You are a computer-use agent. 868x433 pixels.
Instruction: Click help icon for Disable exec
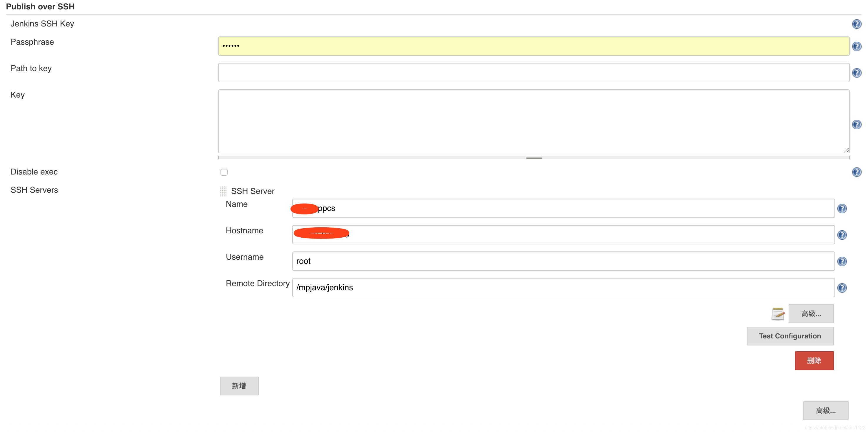click(x=856, y=172)
